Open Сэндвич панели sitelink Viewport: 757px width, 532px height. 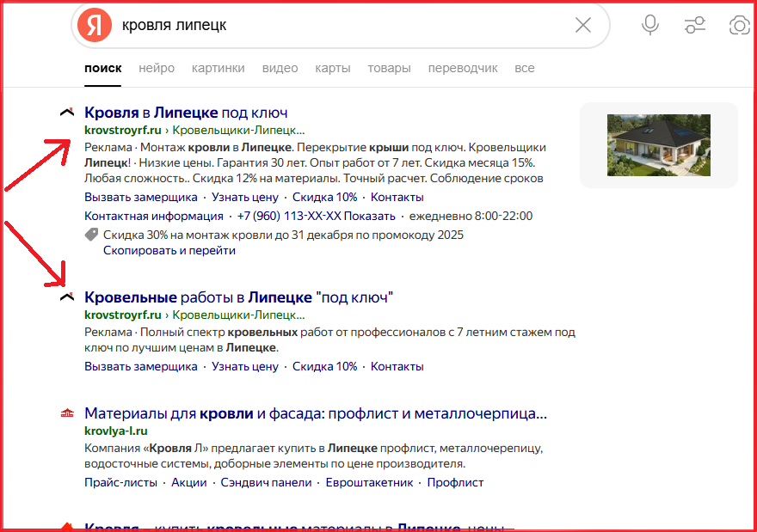point(266,483)
